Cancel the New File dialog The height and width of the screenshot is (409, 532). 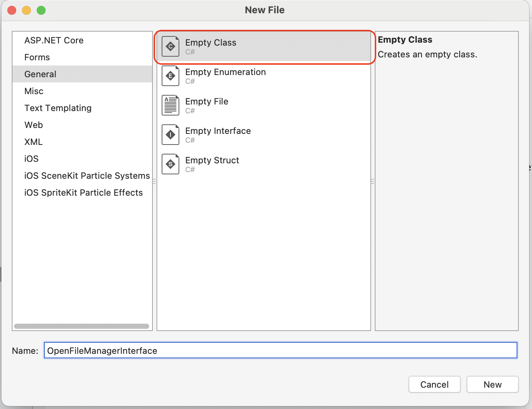pyautogui.click(x=434, y=384)
